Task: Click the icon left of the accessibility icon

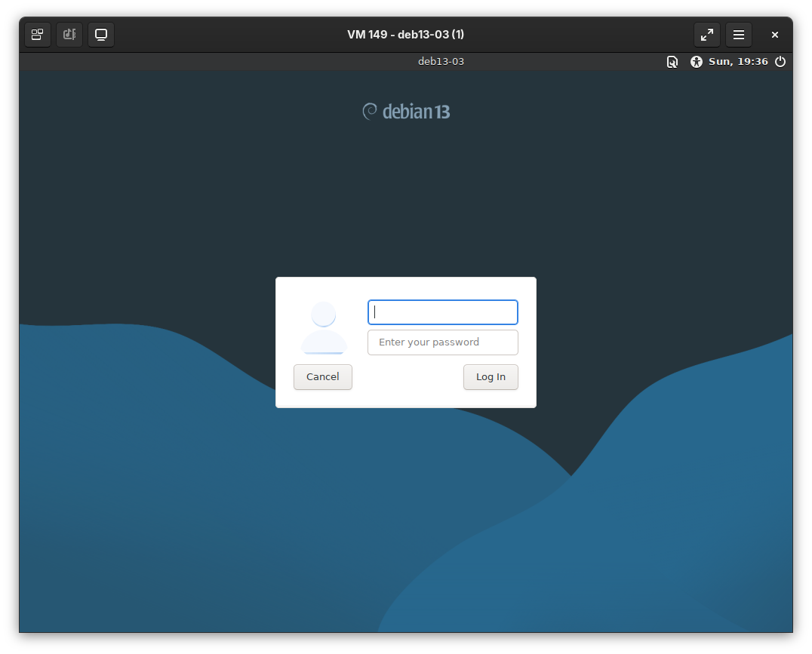Action: point(672,62)
